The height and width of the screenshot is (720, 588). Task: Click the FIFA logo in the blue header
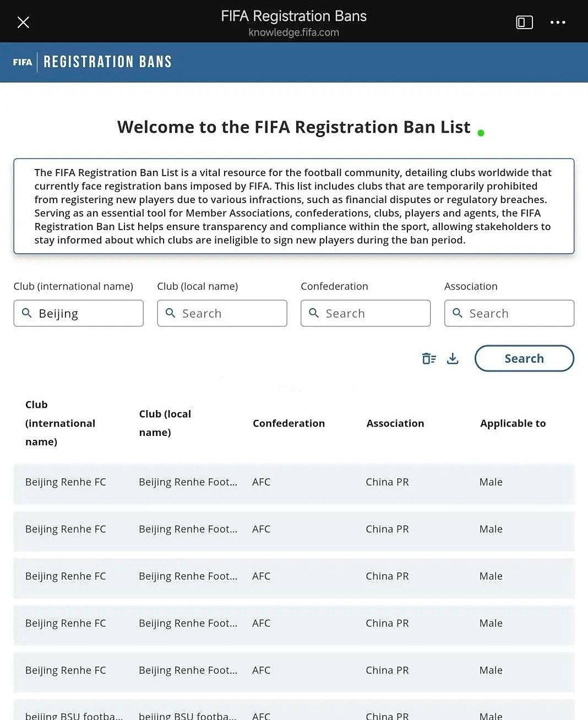pyautogui.click(x=23, y=62)
